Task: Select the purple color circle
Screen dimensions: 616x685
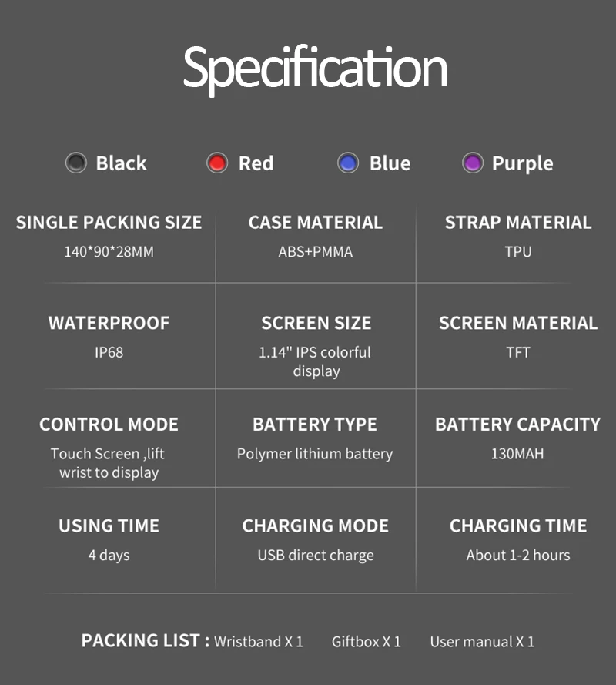Action: (472, 163)
